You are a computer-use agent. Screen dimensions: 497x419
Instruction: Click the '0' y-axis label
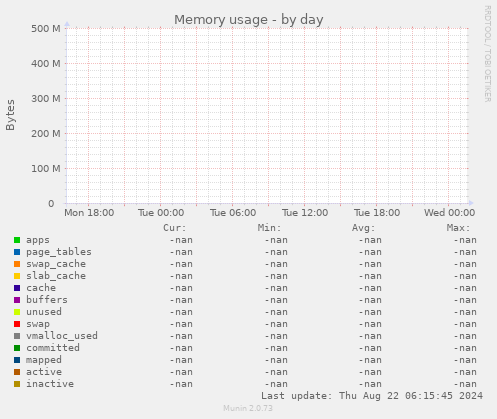[x=51, y=204]
